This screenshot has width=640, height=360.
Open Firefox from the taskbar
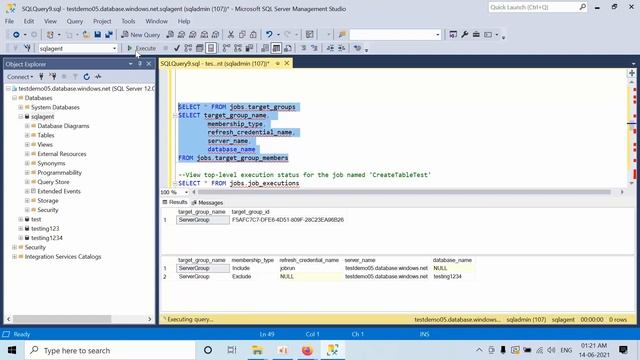pyautogui.click(x=307, y=350)
